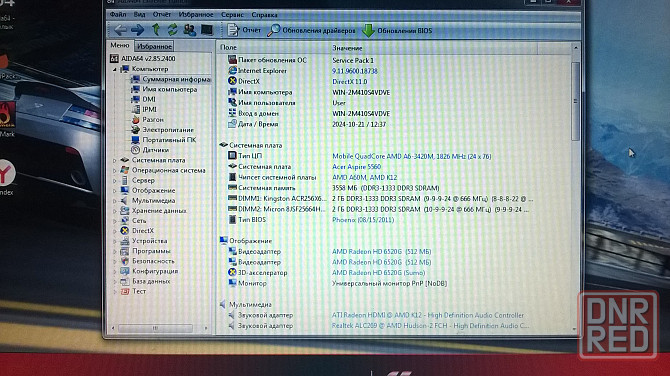Click the Forward arrow toolbar icon
This screenshot has width=670, height=376.
[138, 30]
